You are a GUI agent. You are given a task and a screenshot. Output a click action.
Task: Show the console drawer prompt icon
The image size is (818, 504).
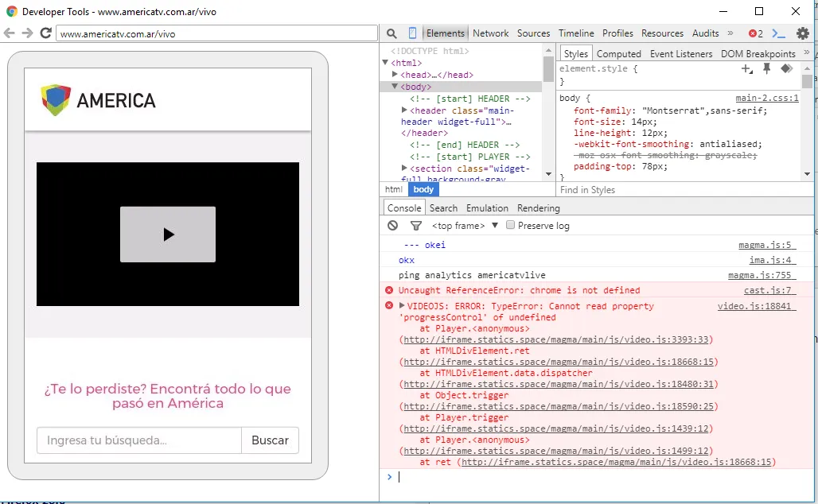(778, 33)
